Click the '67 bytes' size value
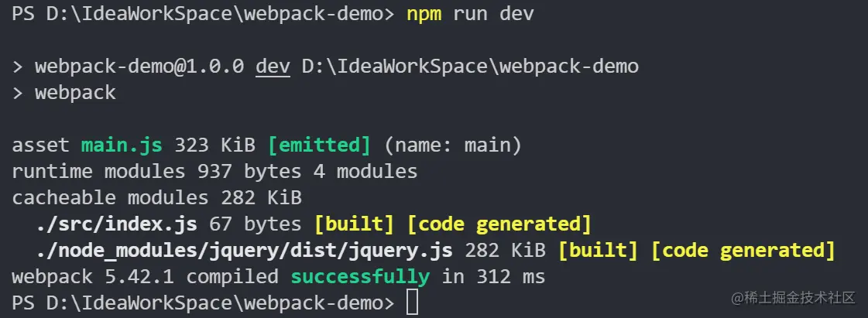 pyautogui.click(x=256, y=224)
